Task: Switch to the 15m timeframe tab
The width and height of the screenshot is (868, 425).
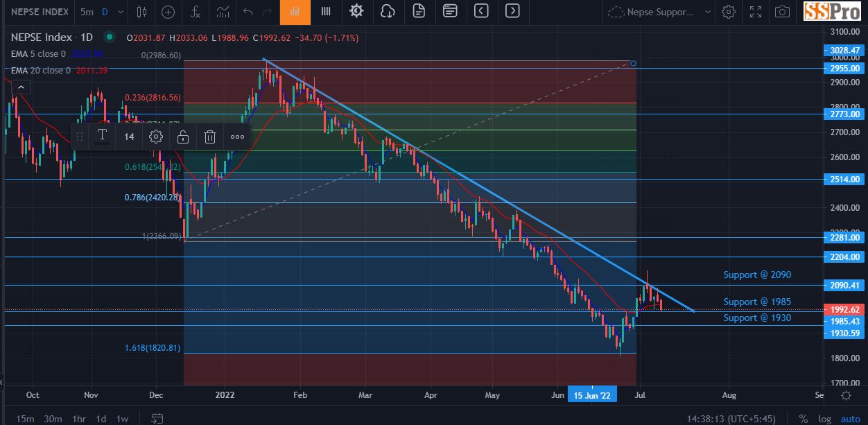Action: (x=26, y=419)
